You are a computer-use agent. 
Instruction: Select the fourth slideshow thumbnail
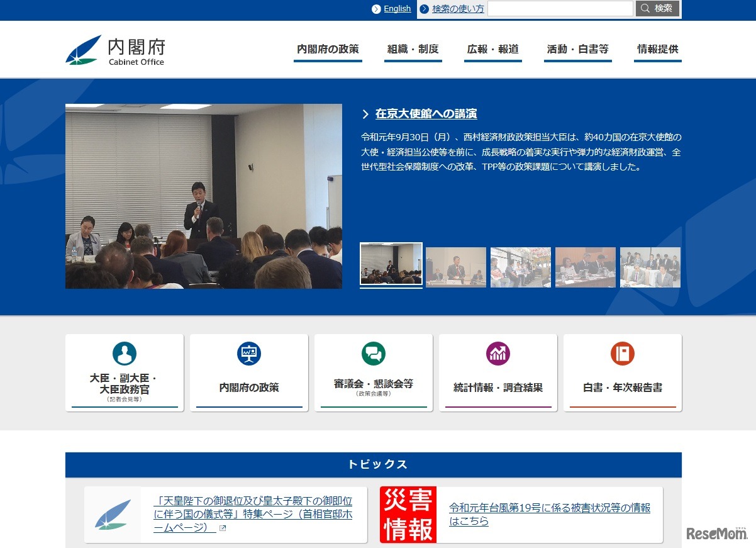click(586, 267)
